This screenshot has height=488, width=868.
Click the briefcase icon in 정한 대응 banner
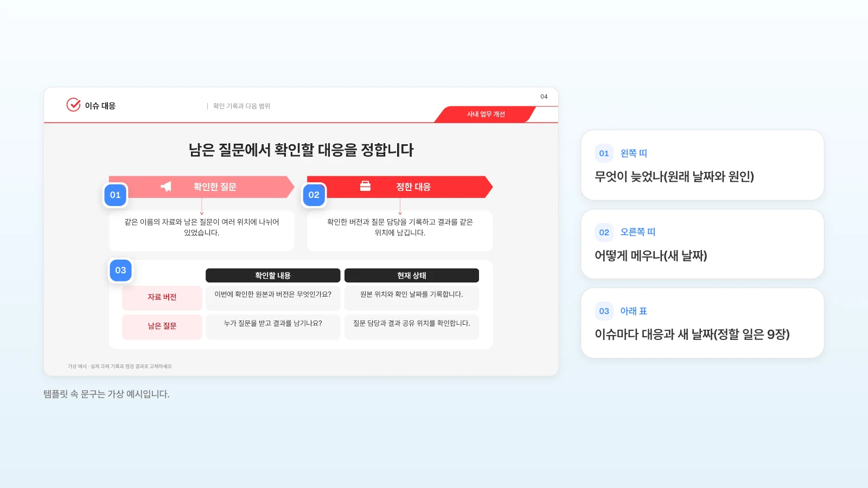(366, 186)
